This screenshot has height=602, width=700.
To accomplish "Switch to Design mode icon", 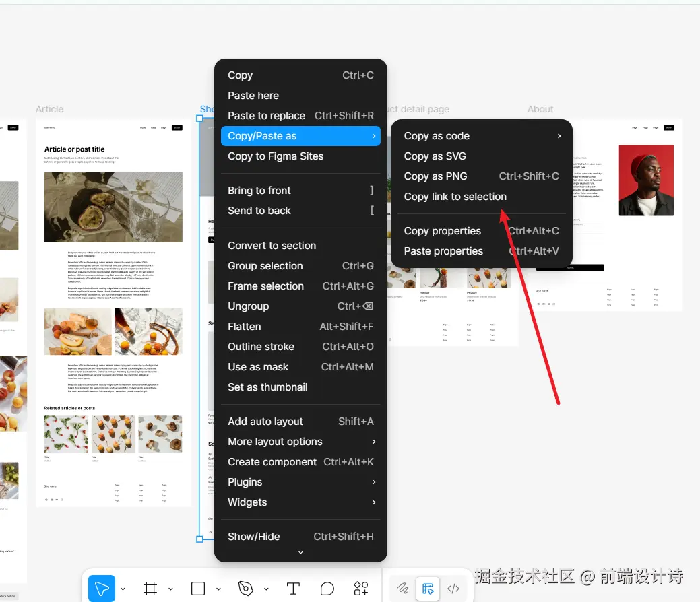I will pyautogui.click(x=428, y=589).
